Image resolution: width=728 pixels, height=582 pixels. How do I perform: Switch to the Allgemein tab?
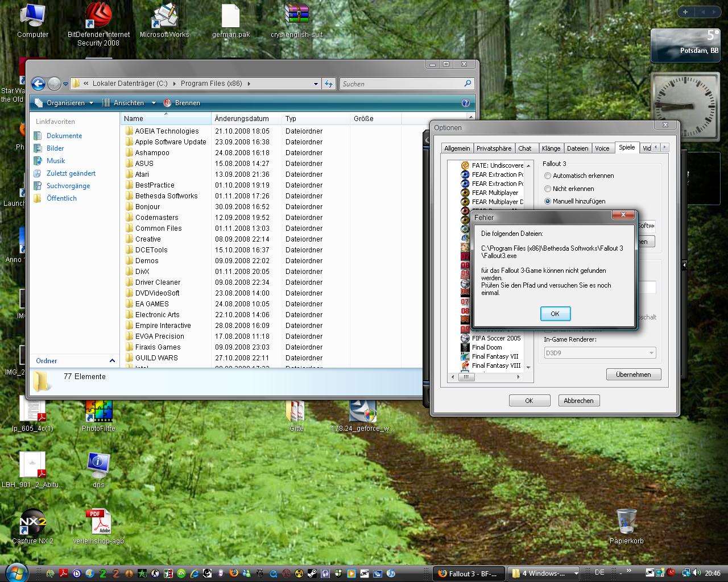coord(457,148)
